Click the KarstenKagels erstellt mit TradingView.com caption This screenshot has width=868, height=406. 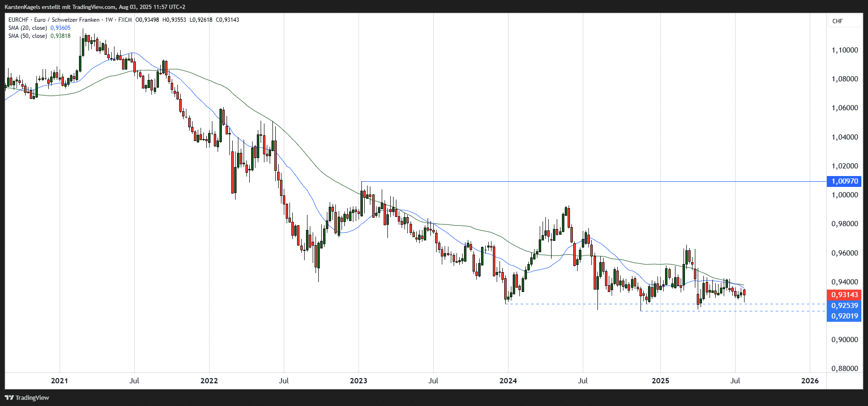point(60,7)
